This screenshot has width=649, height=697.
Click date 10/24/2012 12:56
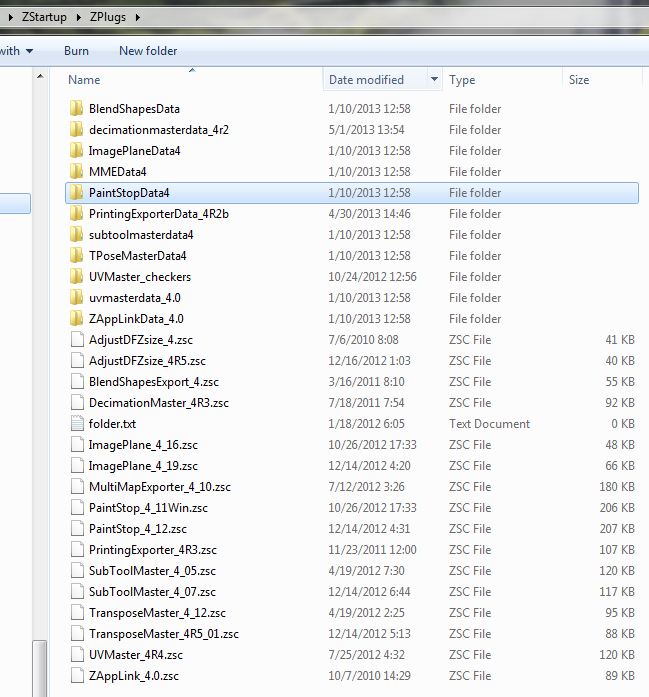click(x=372, y=276)
